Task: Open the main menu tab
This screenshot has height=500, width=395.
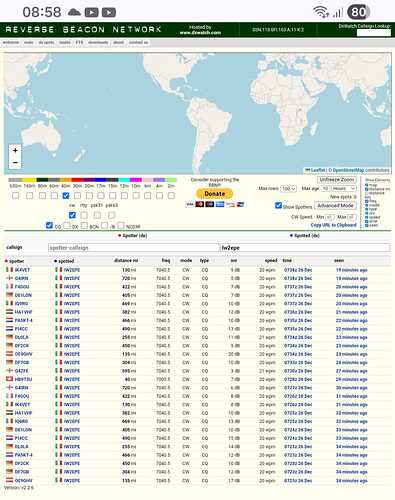Action: point(29,43)
